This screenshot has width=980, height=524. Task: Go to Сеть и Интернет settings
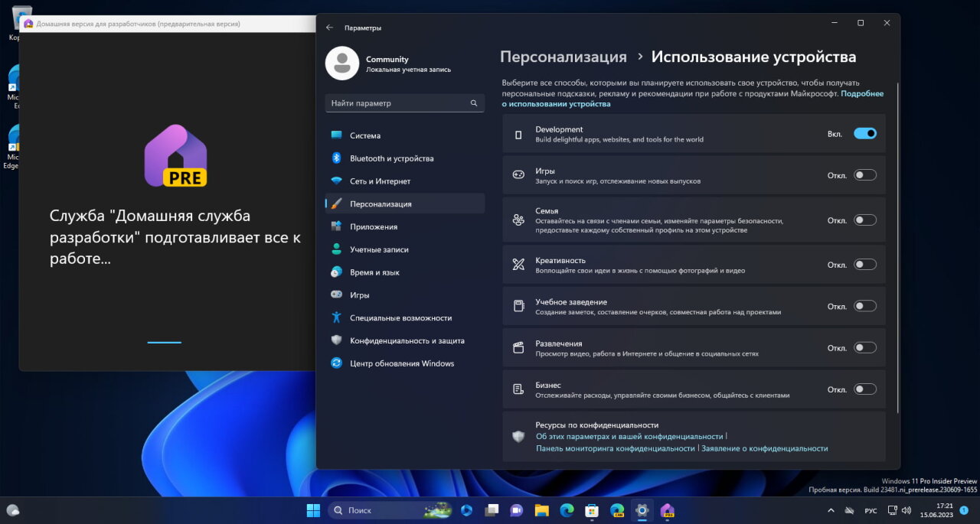405,181
